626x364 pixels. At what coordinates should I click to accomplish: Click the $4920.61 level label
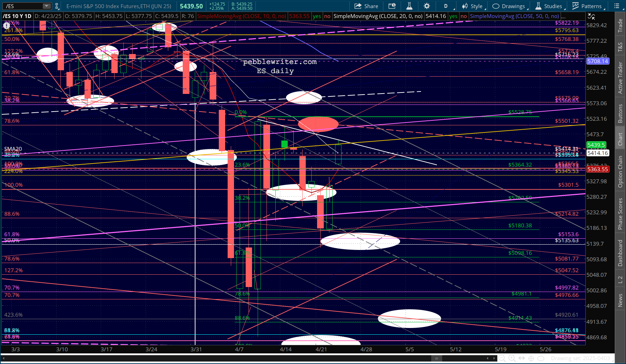[x=567, y=315]
